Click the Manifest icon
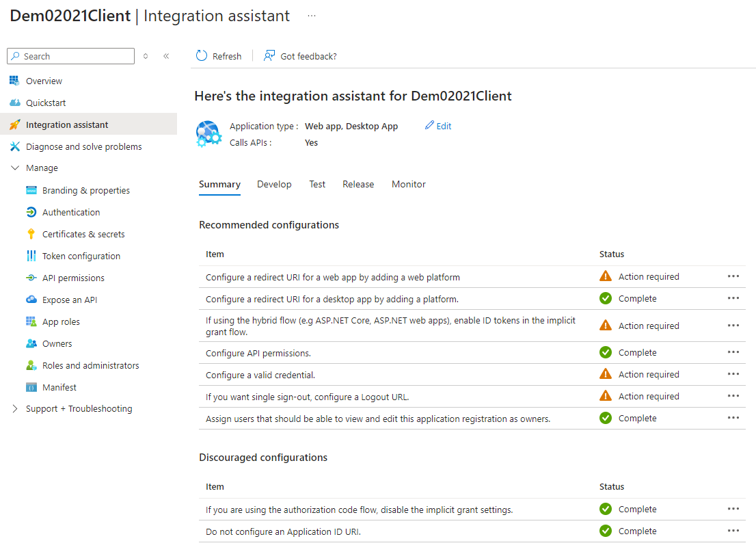This screenshot has height=554, width=756. point(31,387)
